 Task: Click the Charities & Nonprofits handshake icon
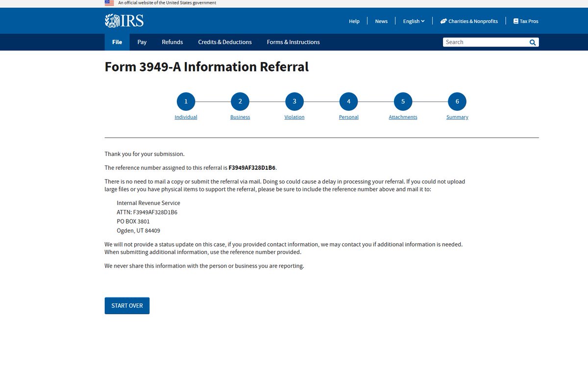443,21
